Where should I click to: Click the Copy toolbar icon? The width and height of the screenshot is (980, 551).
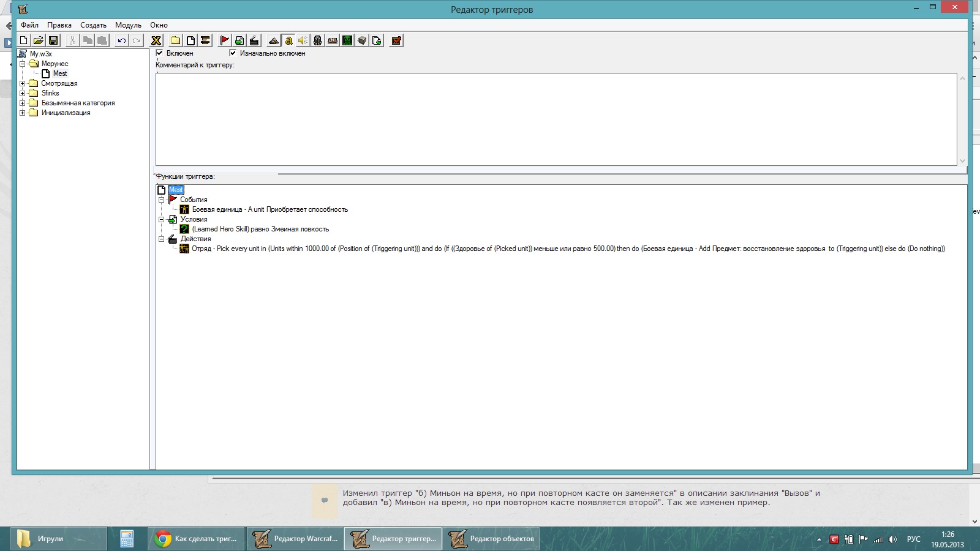click(x=88, y=40)
